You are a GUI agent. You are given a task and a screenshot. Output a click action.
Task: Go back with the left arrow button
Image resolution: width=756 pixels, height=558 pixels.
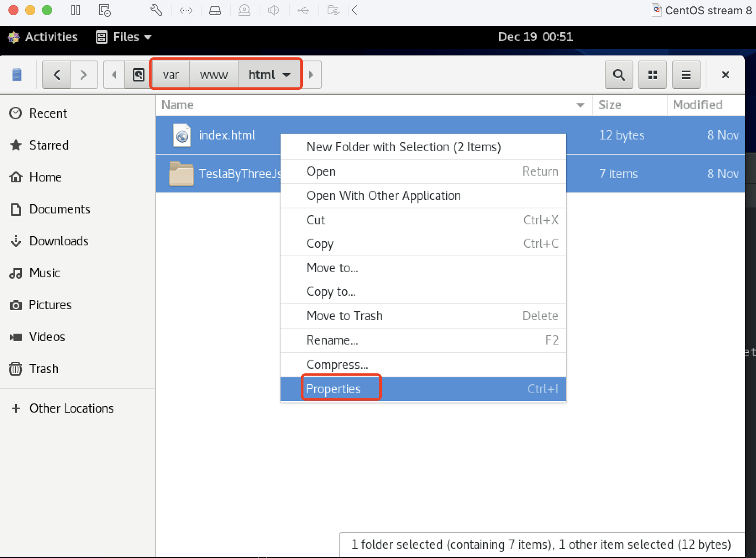click(x=57, y=75)
